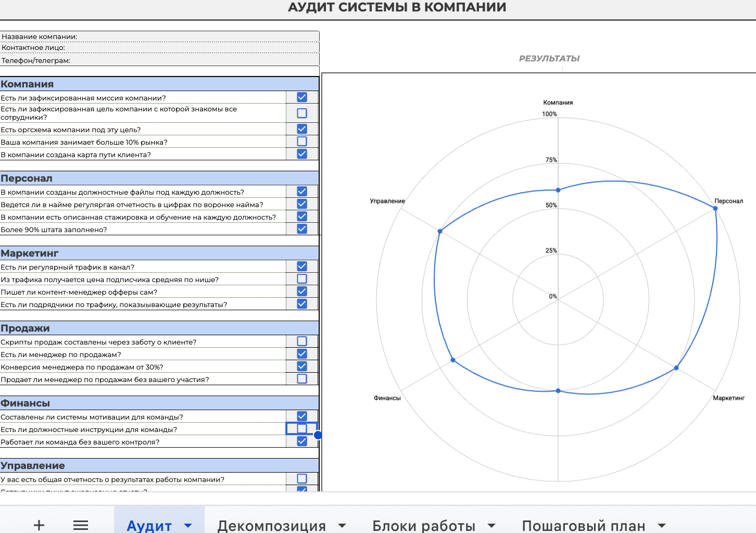Check the 10% market share checkbox
The image size is (756, 533).
click(x=302, y=142)
